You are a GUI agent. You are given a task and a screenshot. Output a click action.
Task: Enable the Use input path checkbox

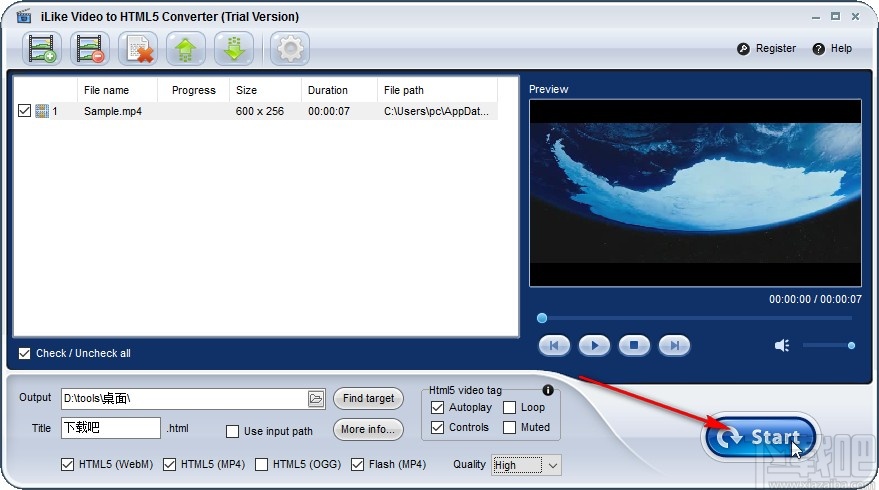pos(232,431)
